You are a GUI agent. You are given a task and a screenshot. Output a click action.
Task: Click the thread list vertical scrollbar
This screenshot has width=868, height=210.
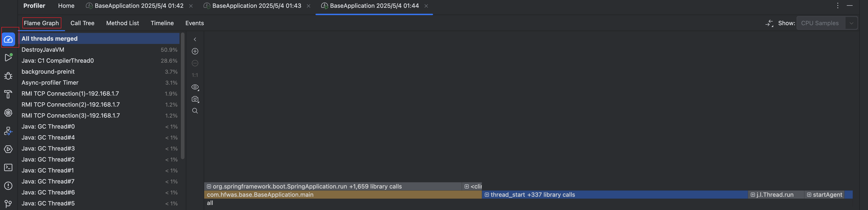pos(183,96)
